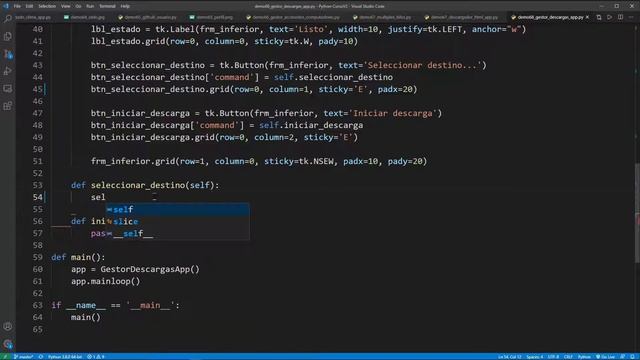Click the Python 3.8.2 64-bit interpreter selector
This screenshot has height=360, width=640.
65,357
